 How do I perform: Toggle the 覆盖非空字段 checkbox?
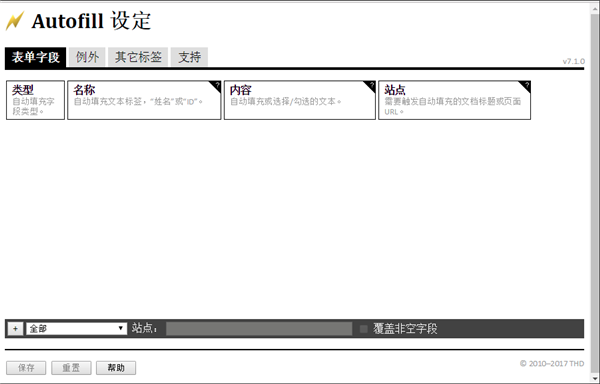tap(364, 329)
